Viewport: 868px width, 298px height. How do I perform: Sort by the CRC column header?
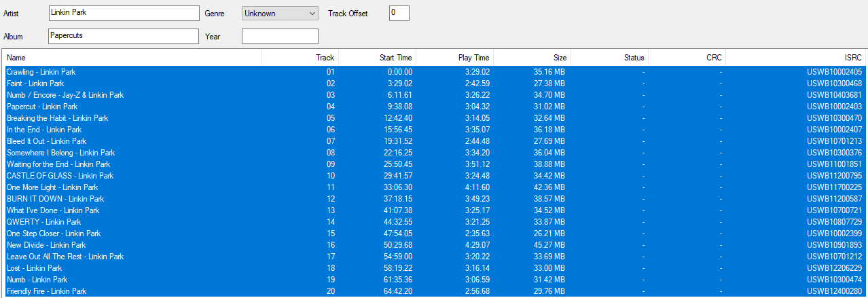point(687,58)
